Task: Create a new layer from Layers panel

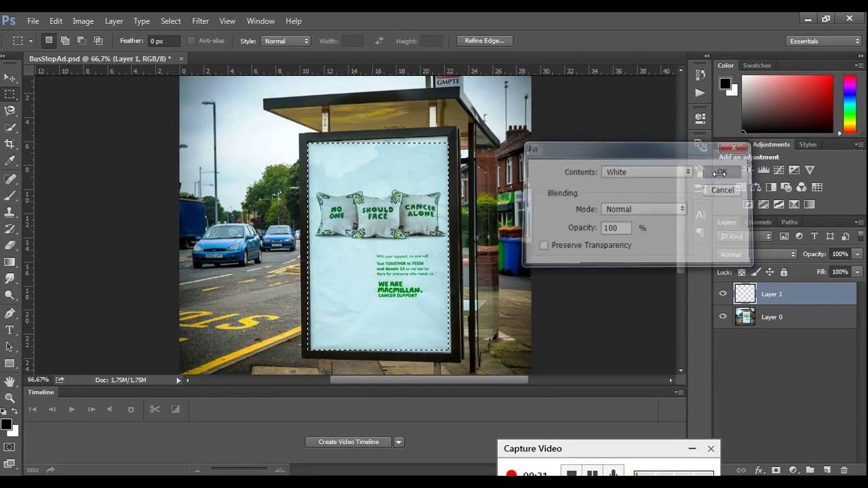Action: point(827,470)
